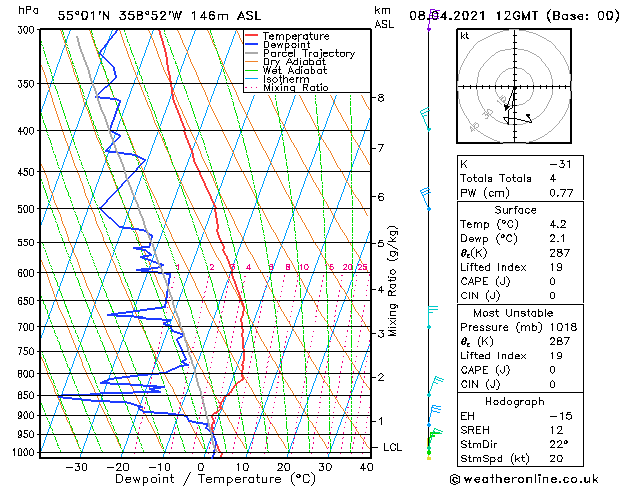Open the weatheronline.co.uk copyright link
629x486 pixels.
(524, 479)
